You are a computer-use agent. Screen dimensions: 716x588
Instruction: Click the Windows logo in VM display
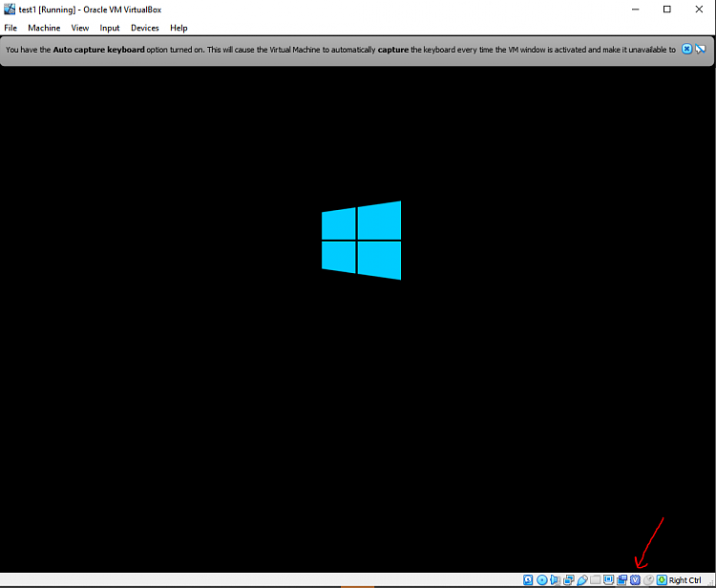pos(361,241)
